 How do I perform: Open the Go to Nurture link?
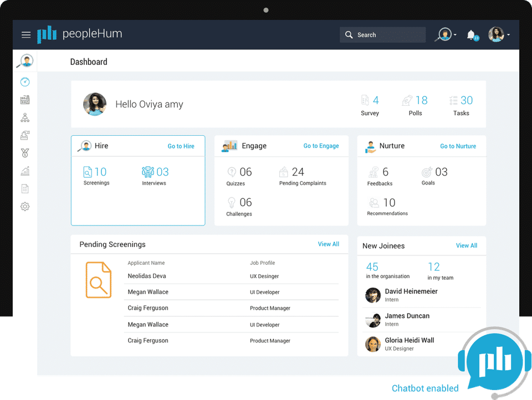pyautogui.click(x=458, y=146)
